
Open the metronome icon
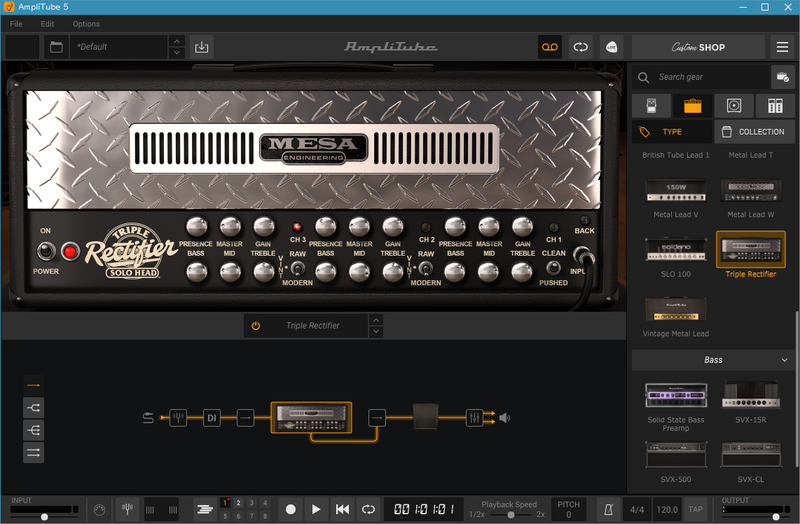(608, 509)
